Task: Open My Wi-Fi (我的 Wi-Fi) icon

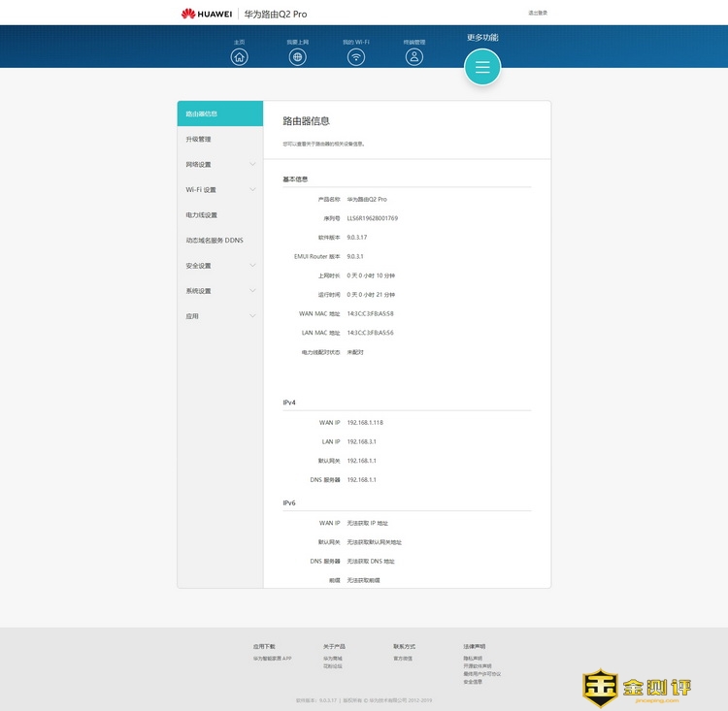Action: (356, 57)
